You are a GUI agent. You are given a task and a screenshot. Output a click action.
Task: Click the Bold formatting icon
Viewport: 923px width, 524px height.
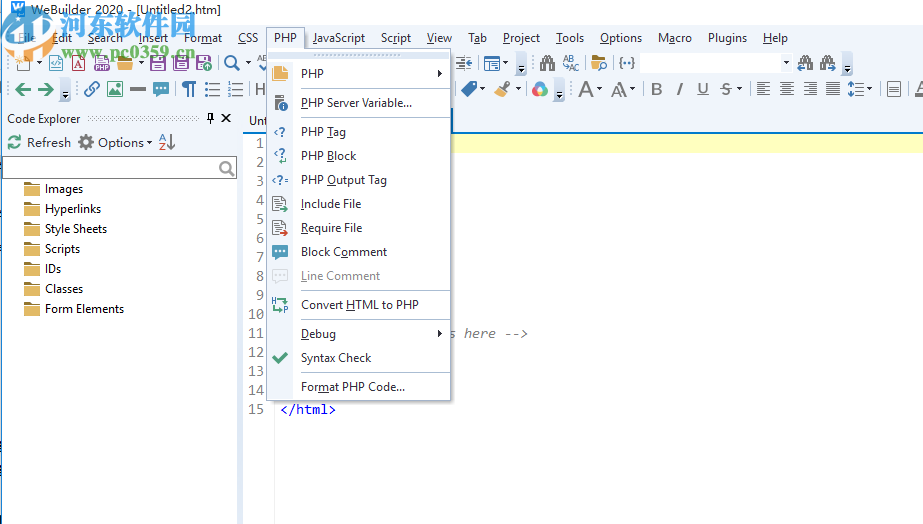coord(656,89)
